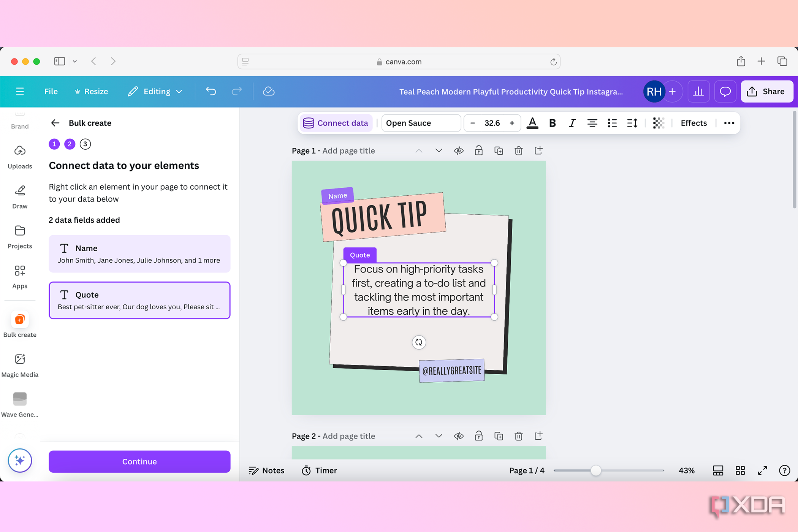Change text alignment
The image size is (798, 532).
(x=592, y=123)
